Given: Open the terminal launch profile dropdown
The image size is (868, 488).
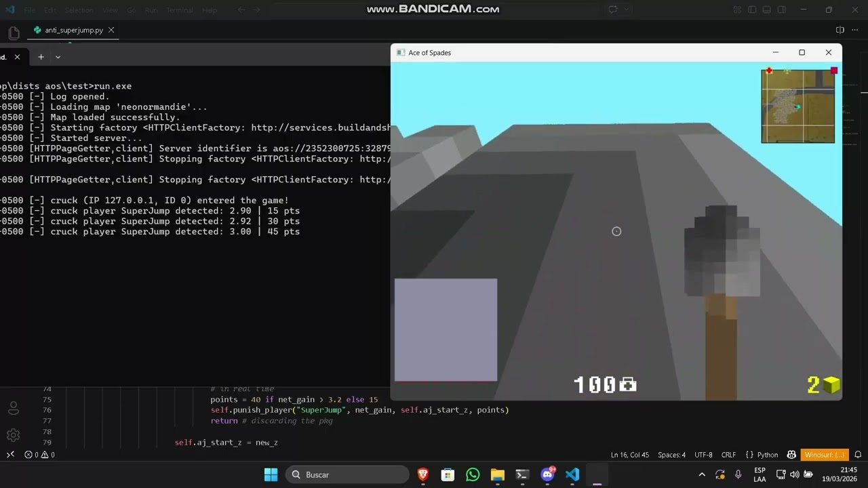Looking at the screenshot, I should point(58,57).
